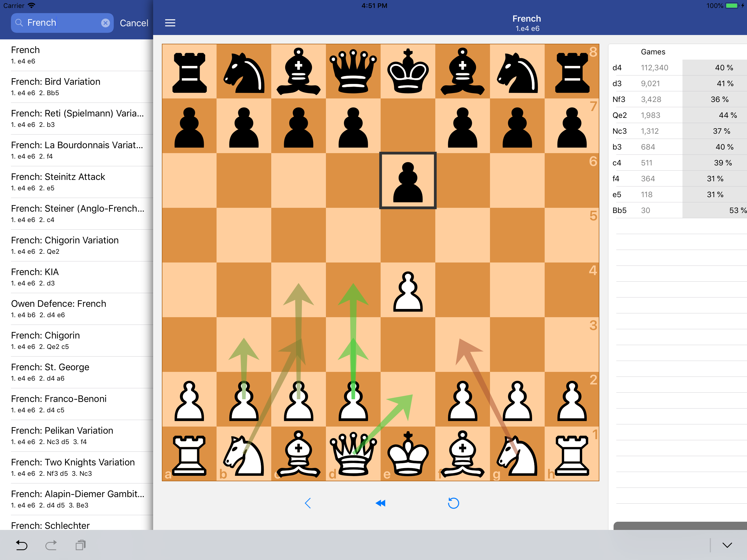
Task: Rewind to start double-arrow icon
Action: click(380, 503)
